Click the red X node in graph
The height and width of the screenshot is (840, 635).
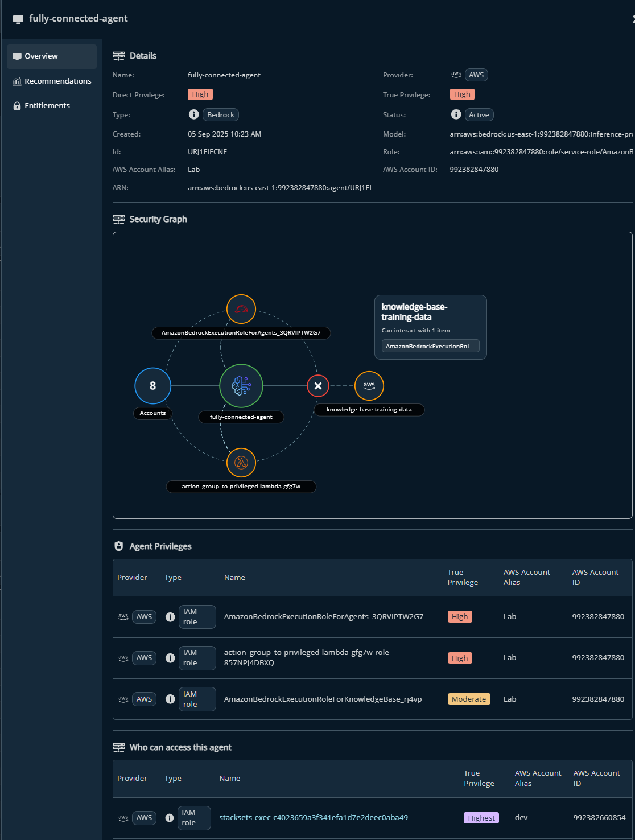(x=318, y=386)
